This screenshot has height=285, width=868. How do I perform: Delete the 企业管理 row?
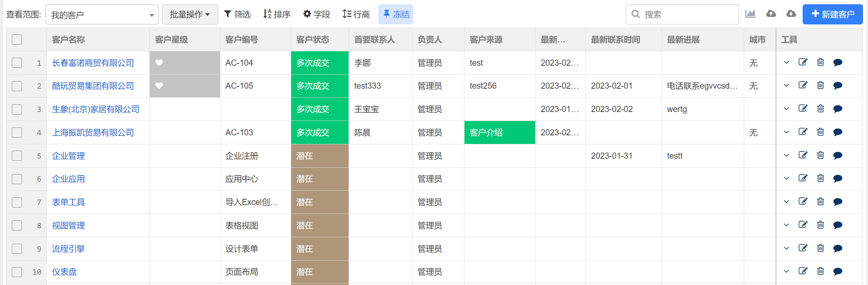pos(820,155)
